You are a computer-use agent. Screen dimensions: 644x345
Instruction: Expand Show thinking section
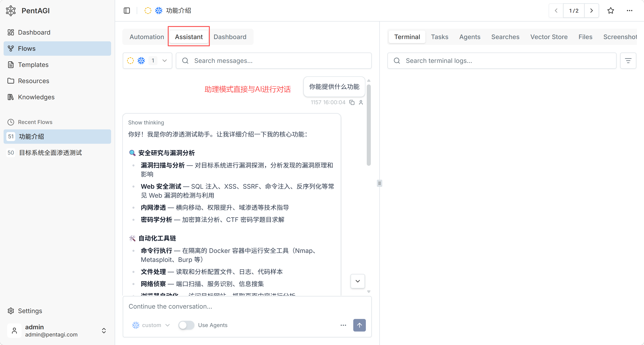146,123
